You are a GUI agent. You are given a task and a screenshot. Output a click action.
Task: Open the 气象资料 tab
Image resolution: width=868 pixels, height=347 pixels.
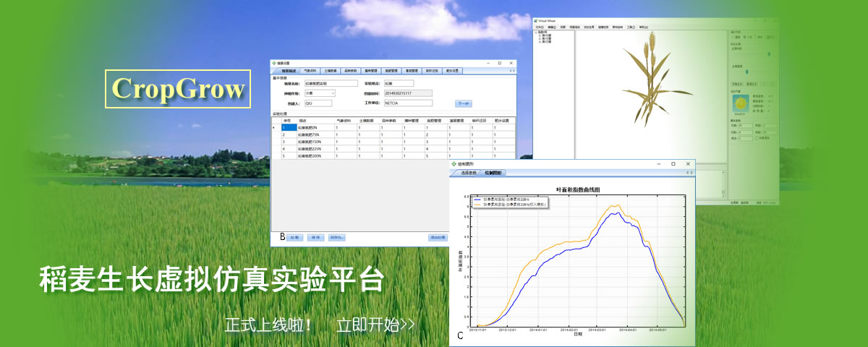[310, 71]
